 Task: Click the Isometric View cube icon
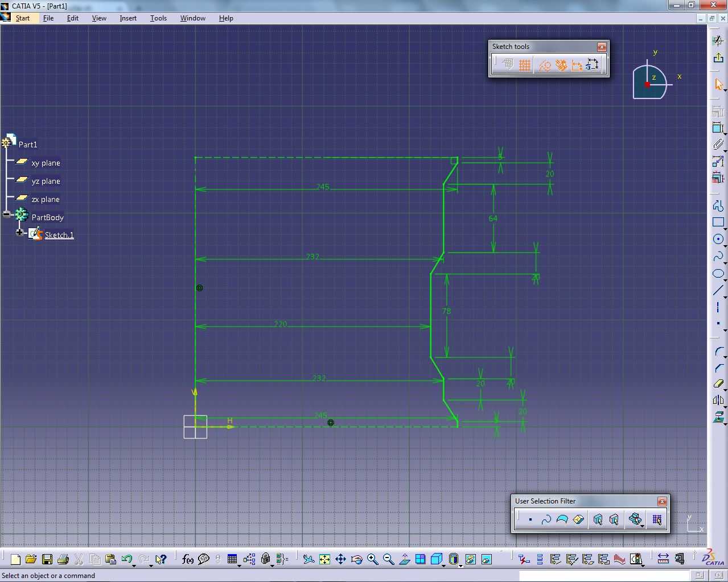pyautogui.click(x=436, y=559)
